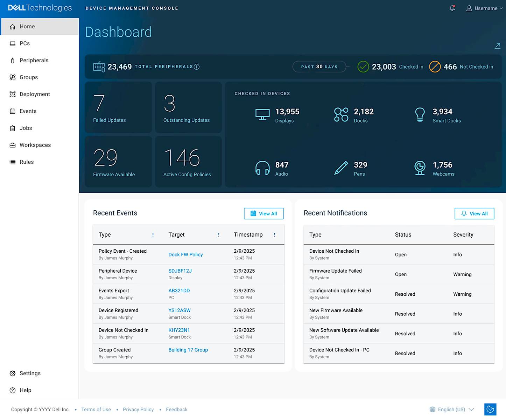Screen dimensions: 506x420
Task: Click the Webcams icon
Action: click(x=420, y=168)
